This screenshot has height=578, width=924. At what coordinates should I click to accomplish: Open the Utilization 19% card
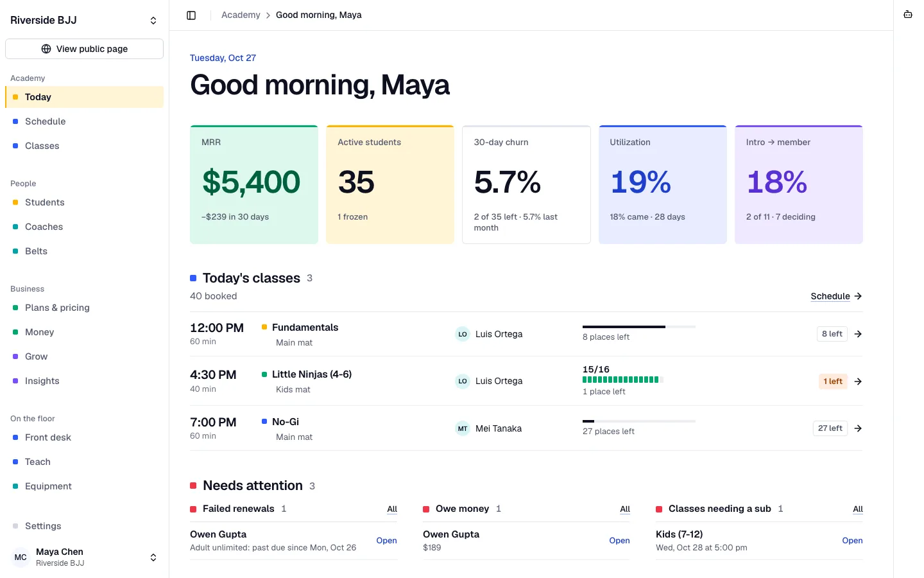663,184
